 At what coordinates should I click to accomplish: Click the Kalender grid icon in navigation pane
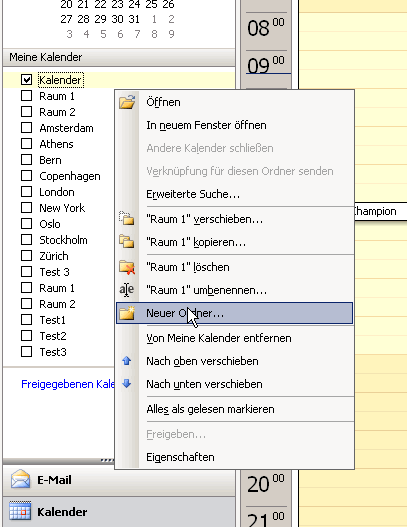coord(20,511)
